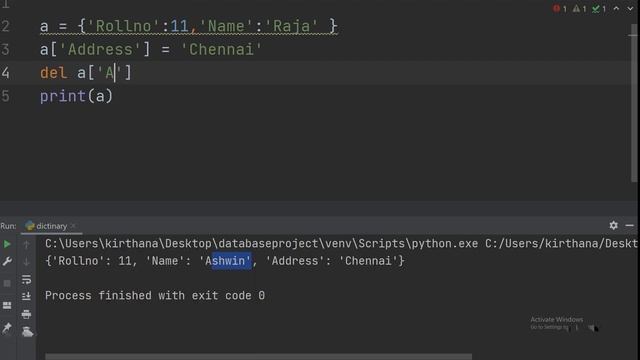Show the warning count indicator
This screenshot has height=360, width=640.
click(x=579, y=9)
